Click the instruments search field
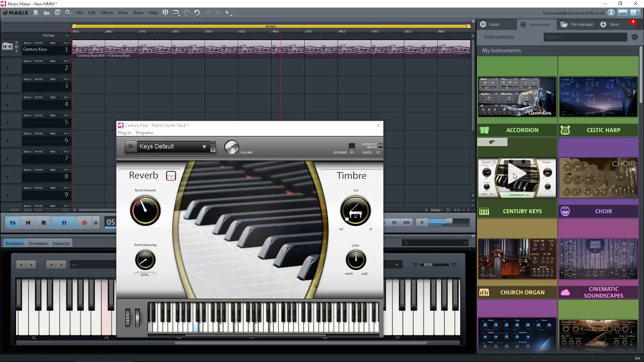Screen dimensions: 644x362 [x=586, y=37]
